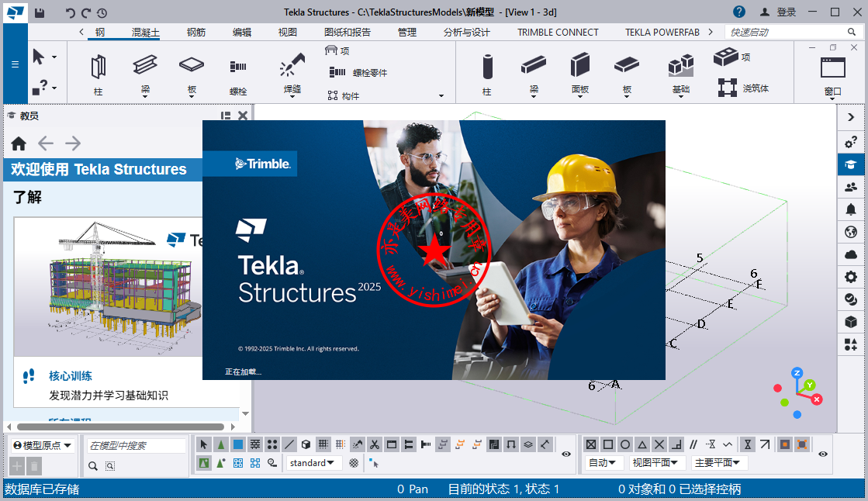Screen dimensions: 868x501
Task: Open the dropdown arrow under 基础
Action: 681,97
